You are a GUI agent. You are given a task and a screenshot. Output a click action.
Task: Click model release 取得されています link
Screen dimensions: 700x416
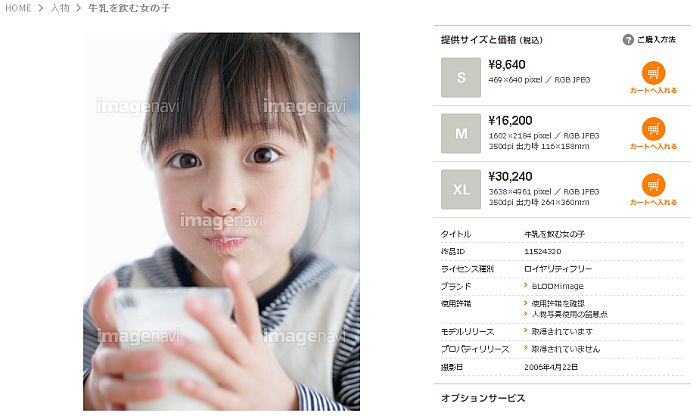(x=562, y=332)
